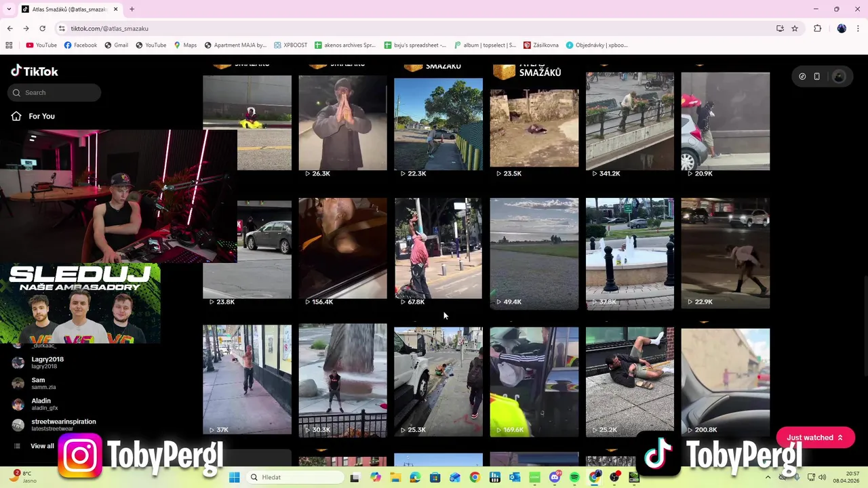Play the video with 156.4K views
This screenshot has width=868, height=488.
tap(342, 252)
